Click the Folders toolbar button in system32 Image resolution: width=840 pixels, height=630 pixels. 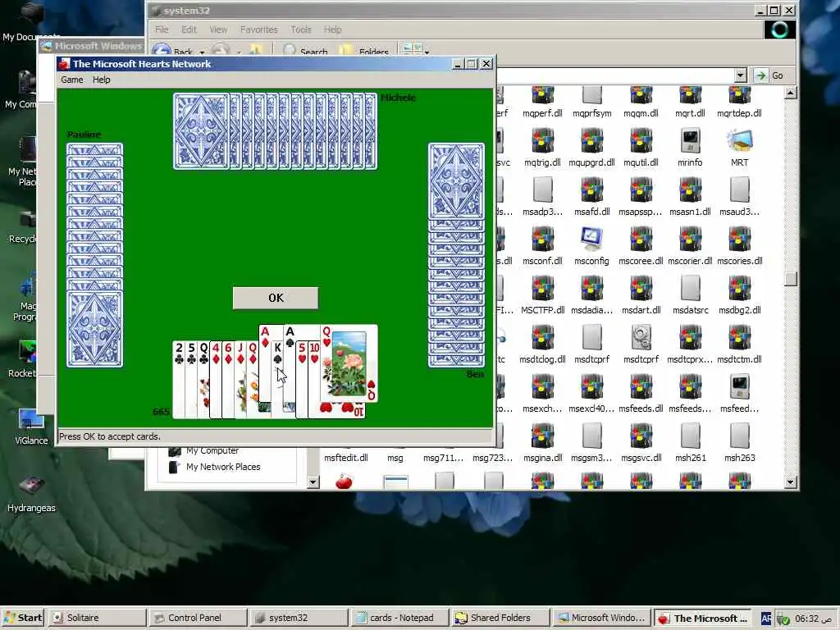(364, 51)
